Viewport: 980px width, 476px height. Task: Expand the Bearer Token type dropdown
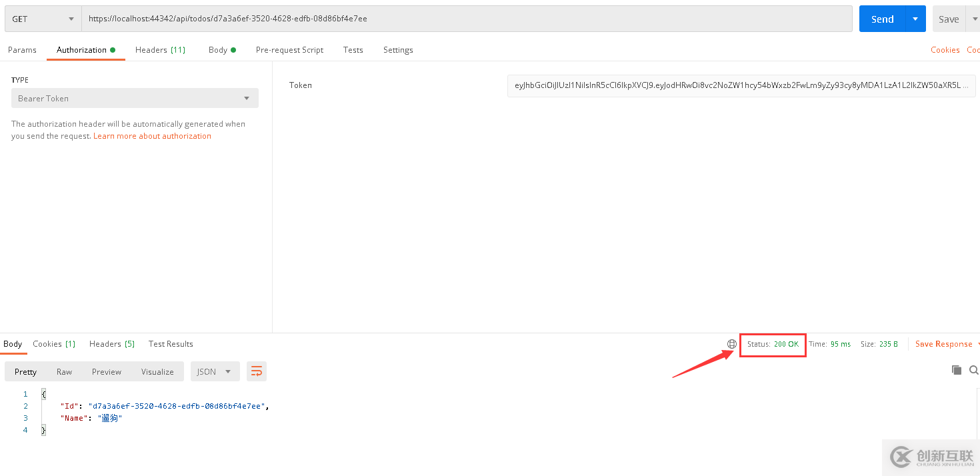coord(135,98)
